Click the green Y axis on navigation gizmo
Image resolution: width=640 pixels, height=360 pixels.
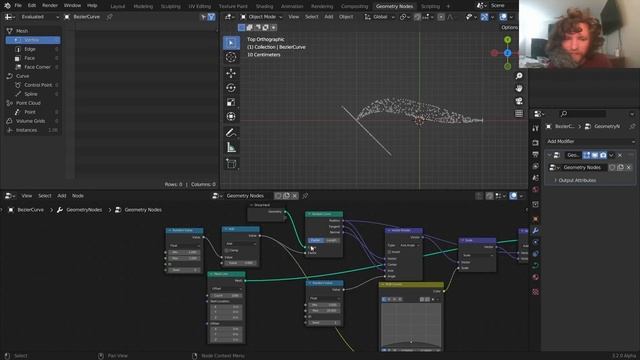[x=507, y=40]
